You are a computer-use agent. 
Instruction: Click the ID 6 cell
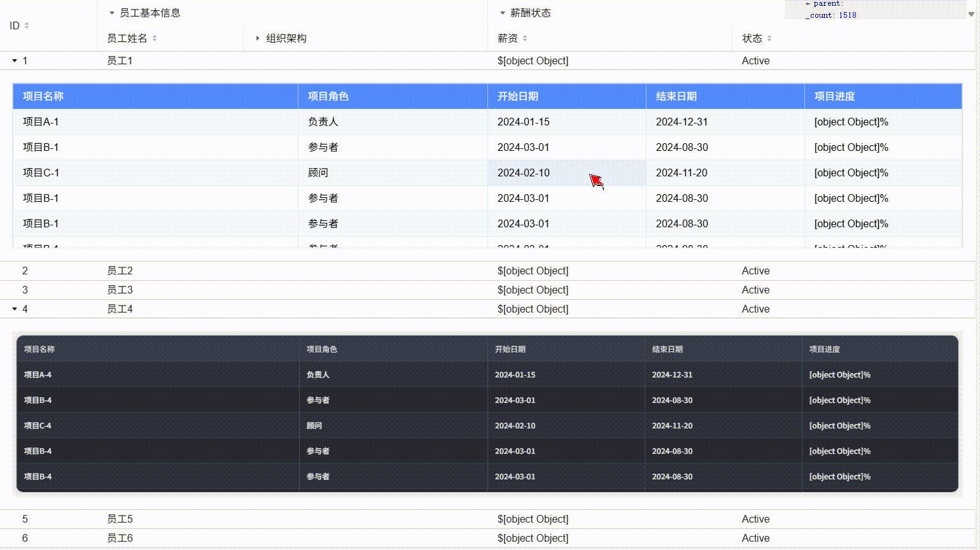(48, 538)
